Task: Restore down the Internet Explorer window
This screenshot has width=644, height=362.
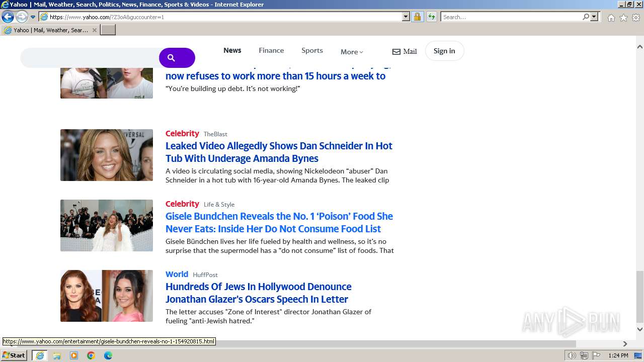Action: 629,4
